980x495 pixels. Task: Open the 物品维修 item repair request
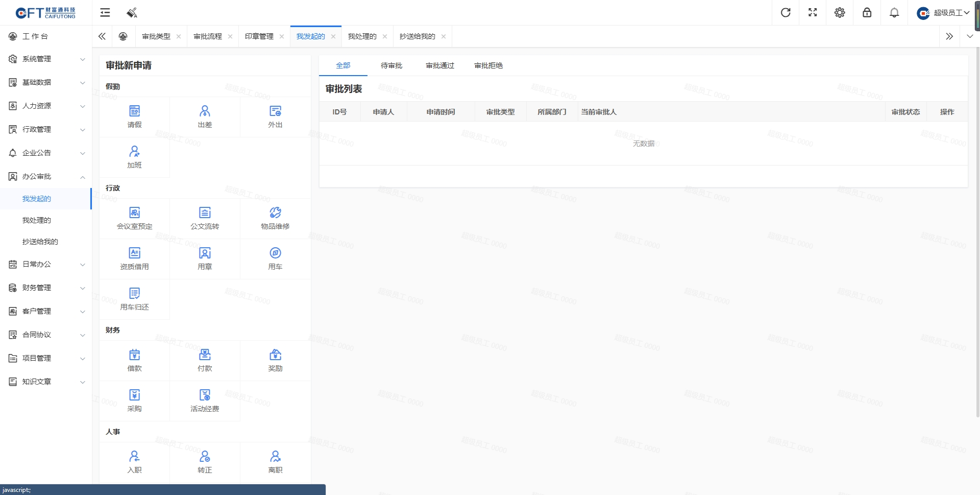pos(275,218)
